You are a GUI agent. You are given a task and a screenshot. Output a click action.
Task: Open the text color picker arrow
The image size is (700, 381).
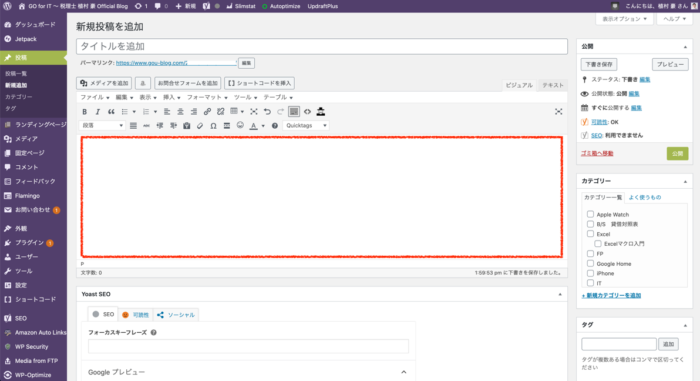[x=263, y=126]
